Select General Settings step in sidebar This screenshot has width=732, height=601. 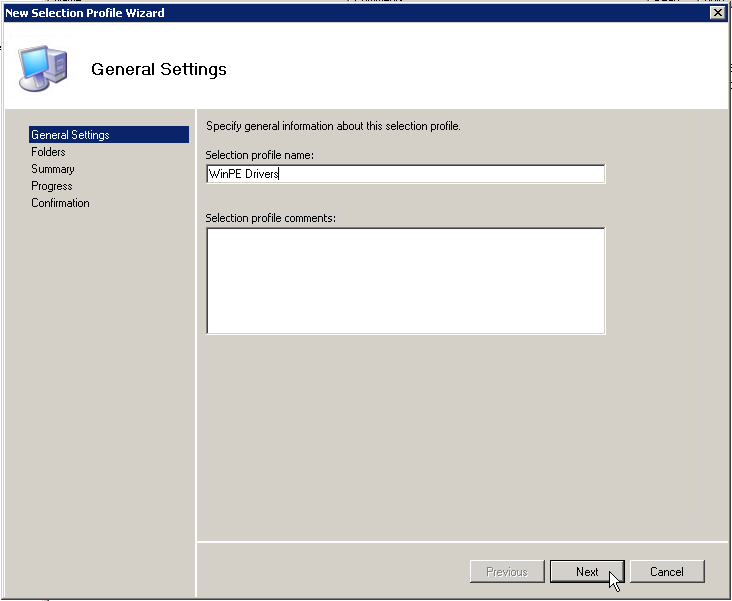[x=70, y=135]
